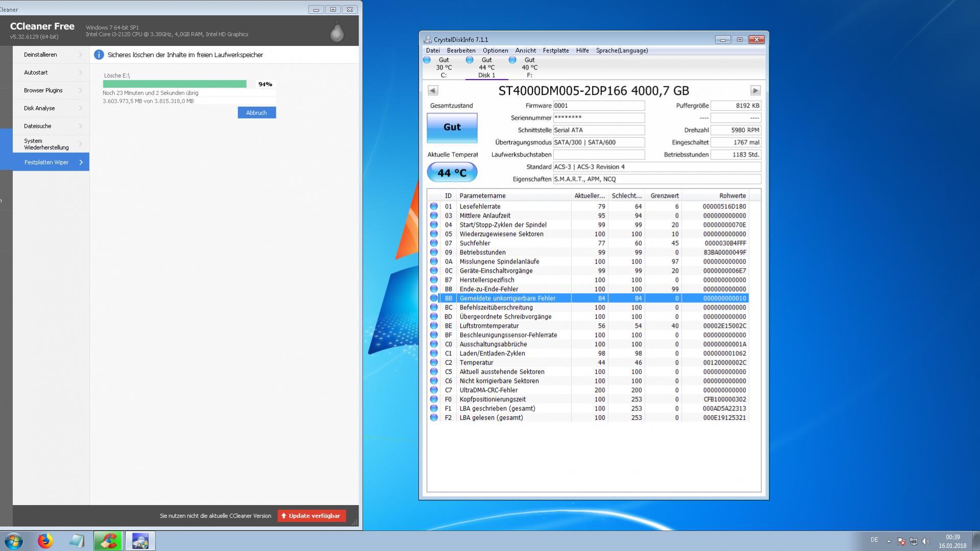Click health orb of the F: drive

(512, 60)
